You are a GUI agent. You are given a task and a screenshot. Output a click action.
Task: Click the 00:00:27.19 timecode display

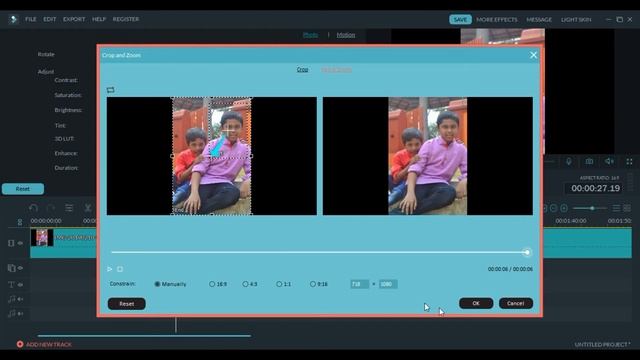(x=596, y=188)
